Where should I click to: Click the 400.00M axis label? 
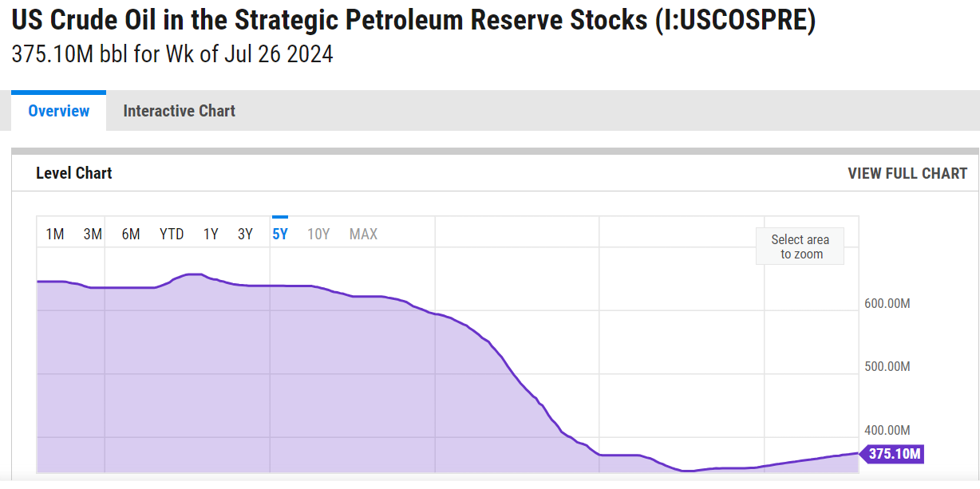887,431
